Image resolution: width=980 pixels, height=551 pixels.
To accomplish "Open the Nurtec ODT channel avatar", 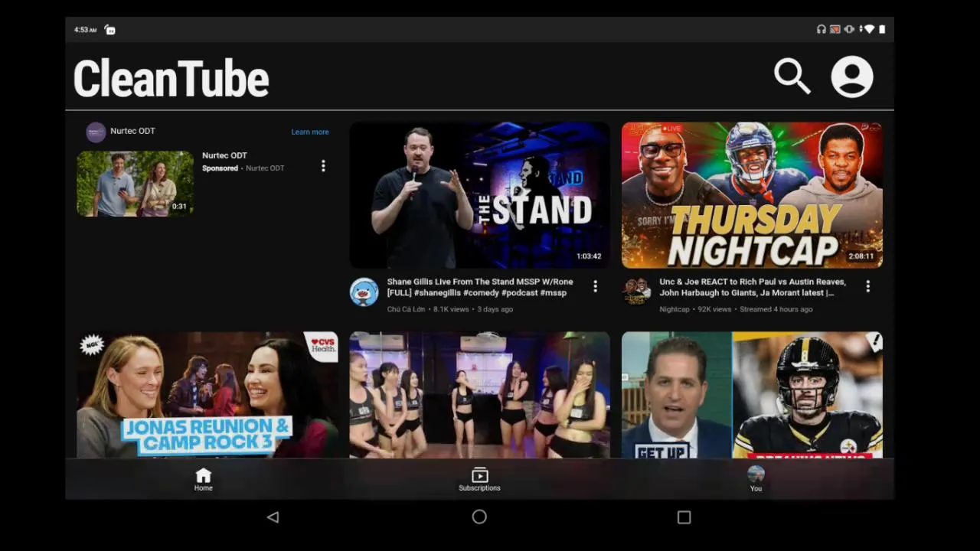I will (96, 132).
